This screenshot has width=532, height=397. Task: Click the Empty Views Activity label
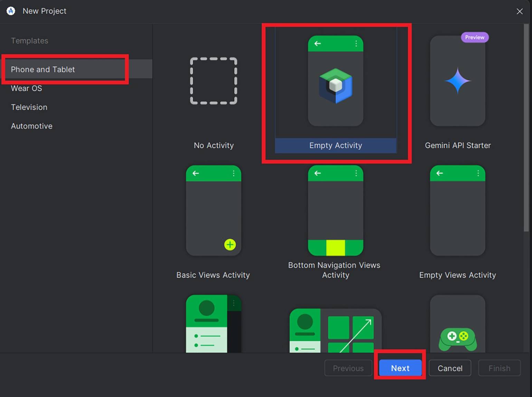coord(457,275)
